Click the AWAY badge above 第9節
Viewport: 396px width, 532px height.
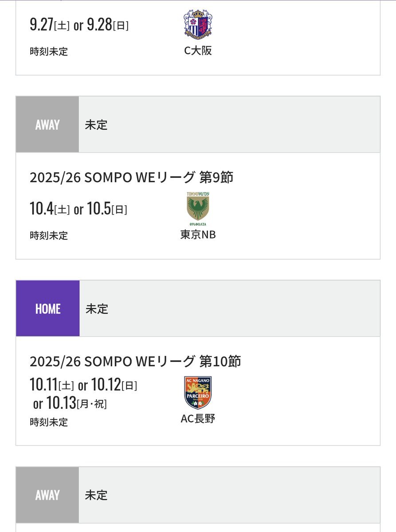tap(47, 125)
